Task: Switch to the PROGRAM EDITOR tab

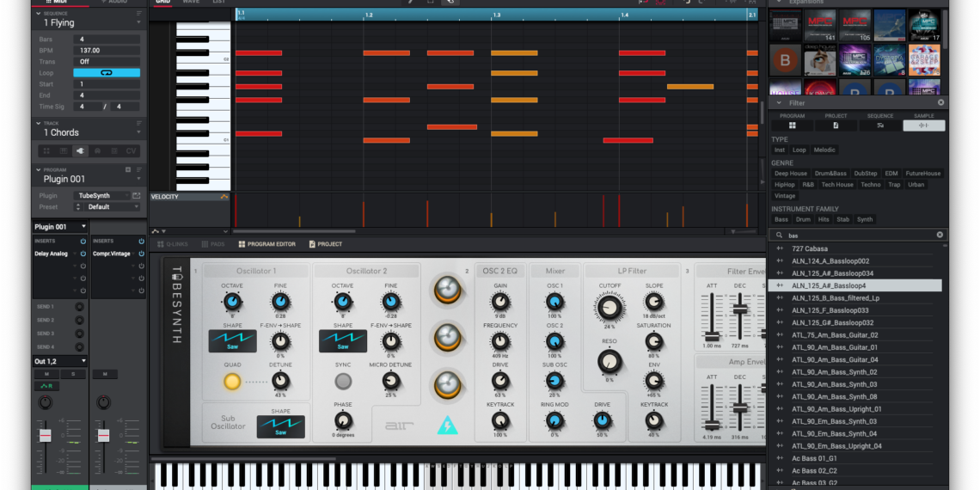Action: pyautogui.click(x=266, y=244)
